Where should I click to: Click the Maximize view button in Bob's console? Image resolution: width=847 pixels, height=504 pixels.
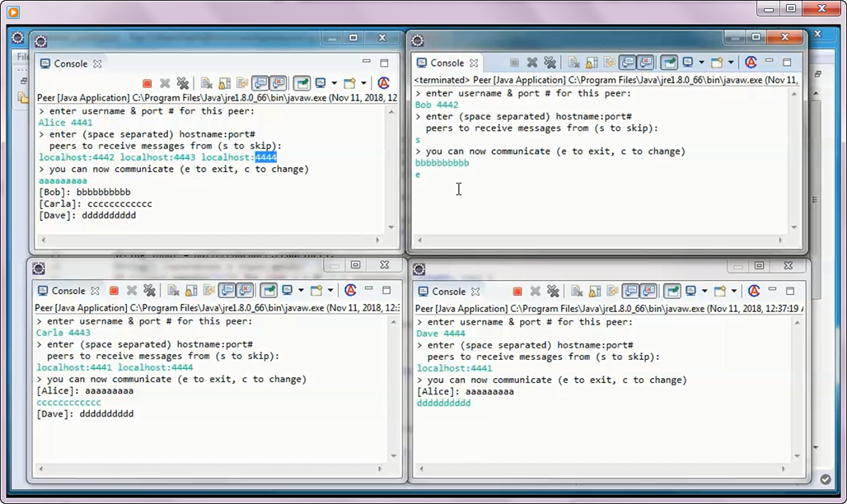coord(788,62)
